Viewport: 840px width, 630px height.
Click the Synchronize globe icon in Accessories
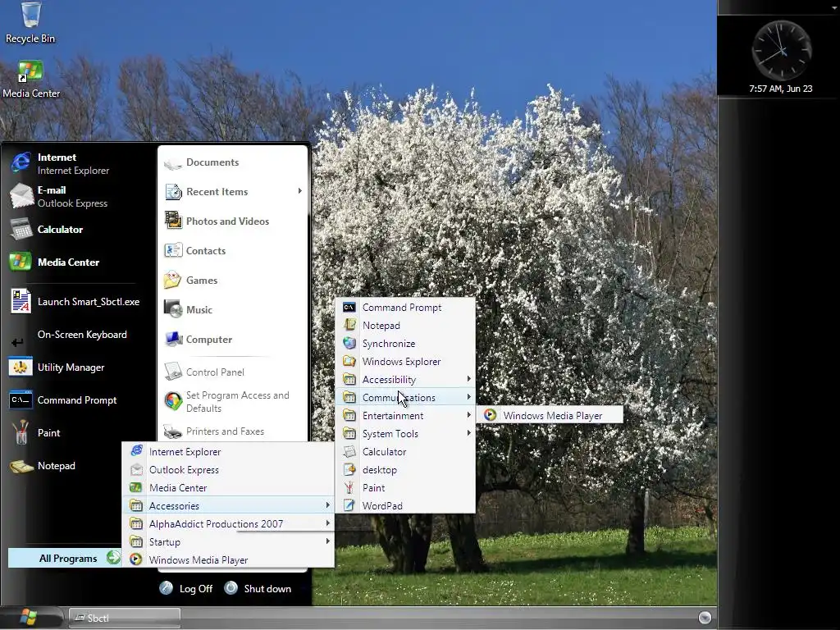(x=349, y=343)
